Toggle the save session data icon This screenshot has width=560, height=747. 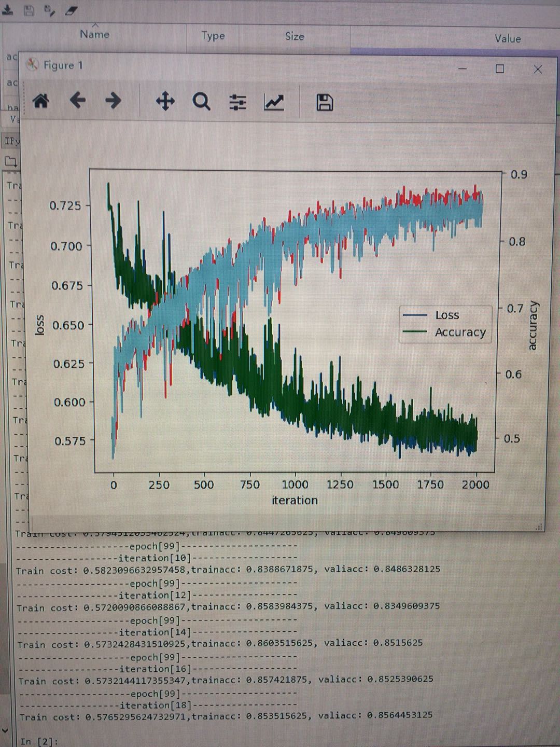point(30,9)
